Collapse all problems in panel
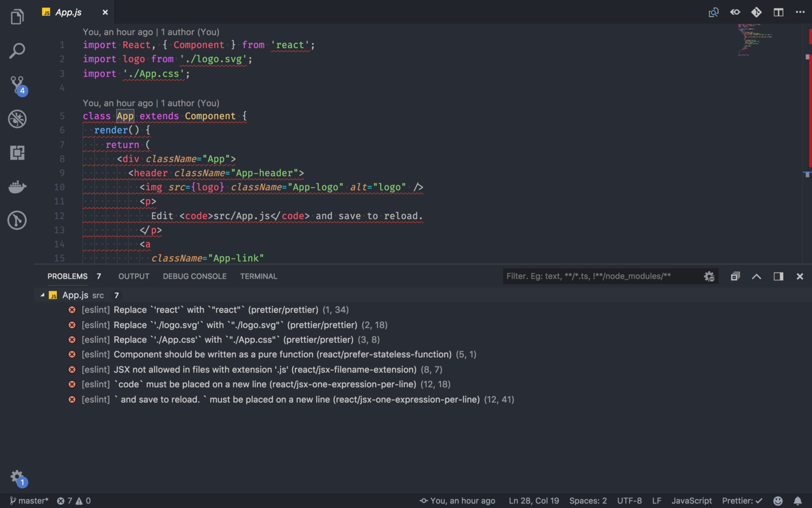Screen dimensions: 812x508 coord(735,276)
